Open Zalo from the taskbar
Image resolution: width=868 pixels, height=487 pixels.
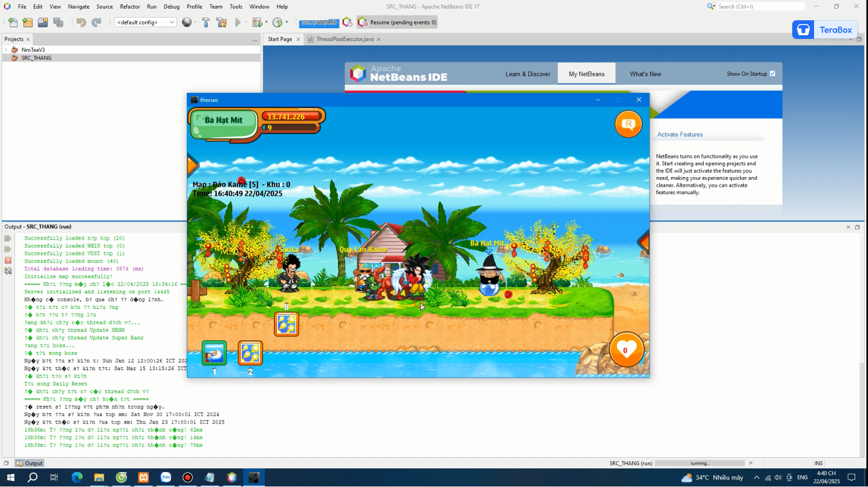[166, 477]
